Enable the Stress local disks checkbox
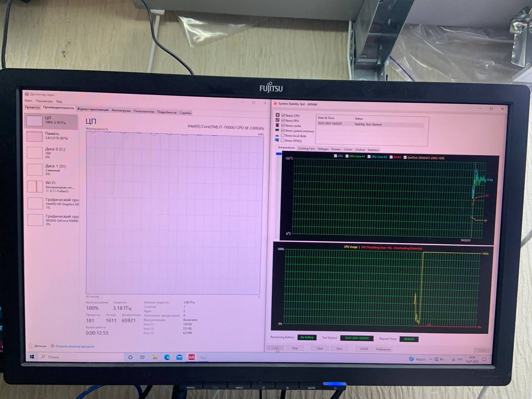Viewport: 532px width, 399px height. point(283,135)
